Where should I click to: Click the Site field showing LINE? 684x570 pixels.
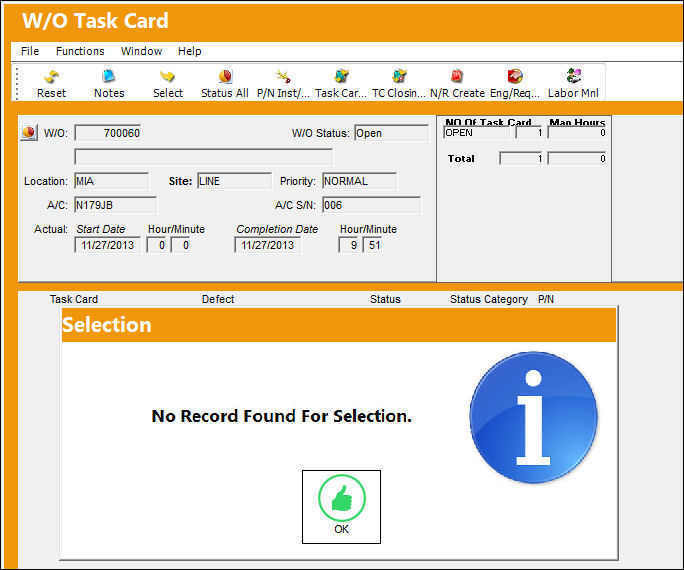coord(235,181)
